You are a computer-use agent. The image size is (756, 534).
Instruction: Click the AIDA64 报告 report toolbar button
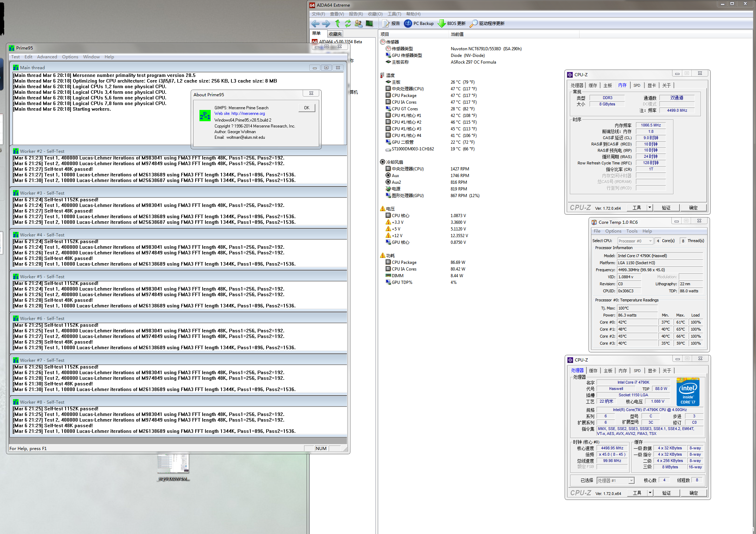coord(391,24)
